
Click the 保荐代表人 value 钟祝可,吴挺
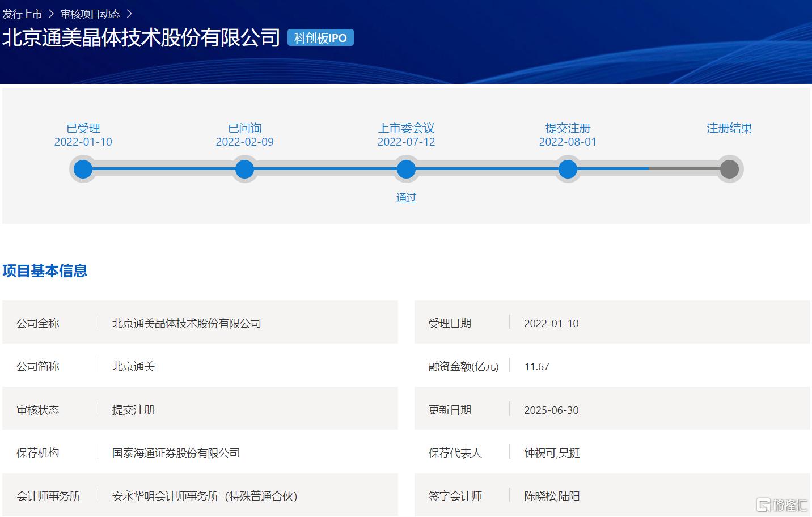pyautogui.click(x=552, y=453)
